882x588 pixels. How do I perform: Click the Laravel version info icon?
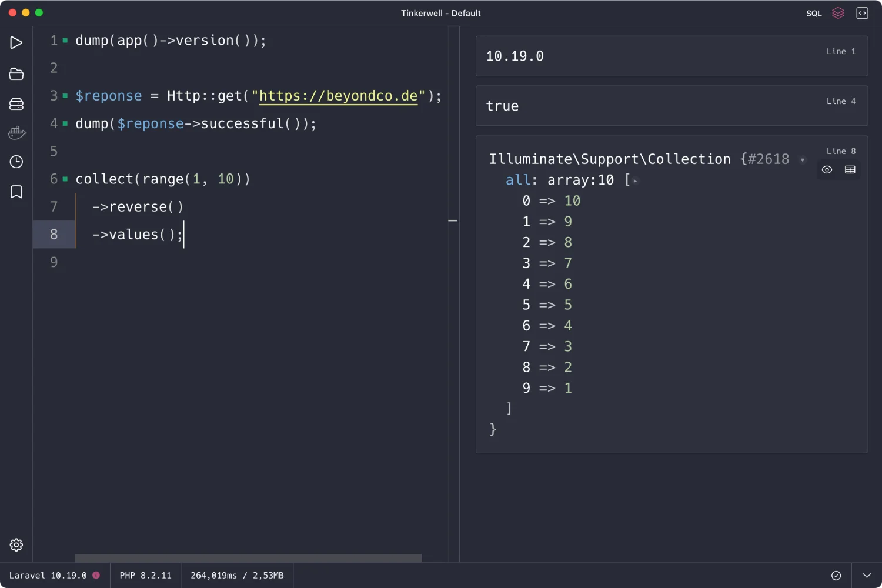96,576
